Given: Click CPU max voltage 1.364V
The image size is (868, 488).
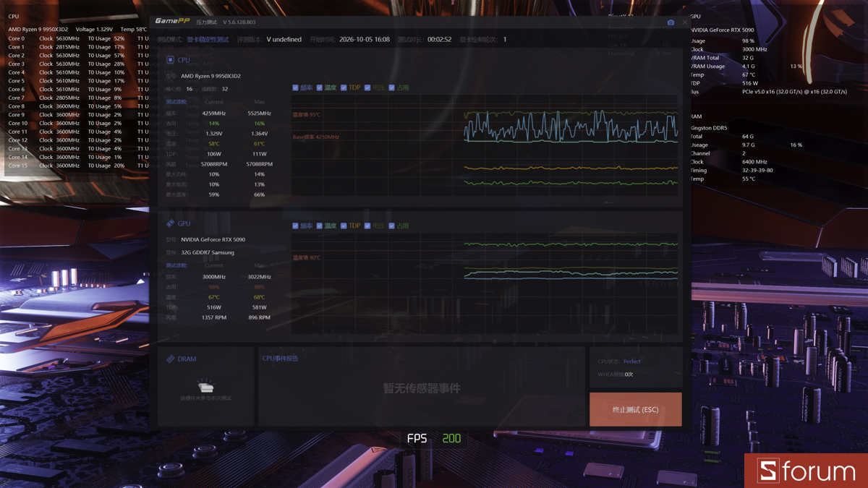Looking at the screenshot, I should (260, 134).
